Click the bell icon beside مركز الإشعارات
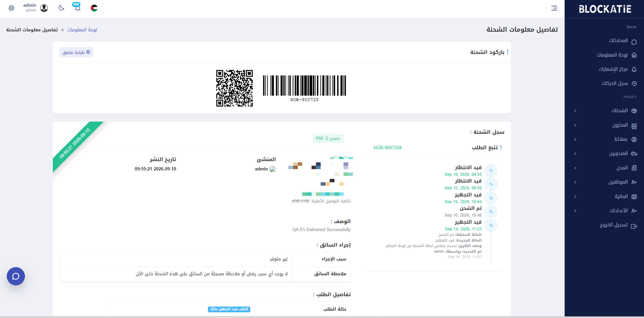This screenshot has height=318, width=644. 634,69
